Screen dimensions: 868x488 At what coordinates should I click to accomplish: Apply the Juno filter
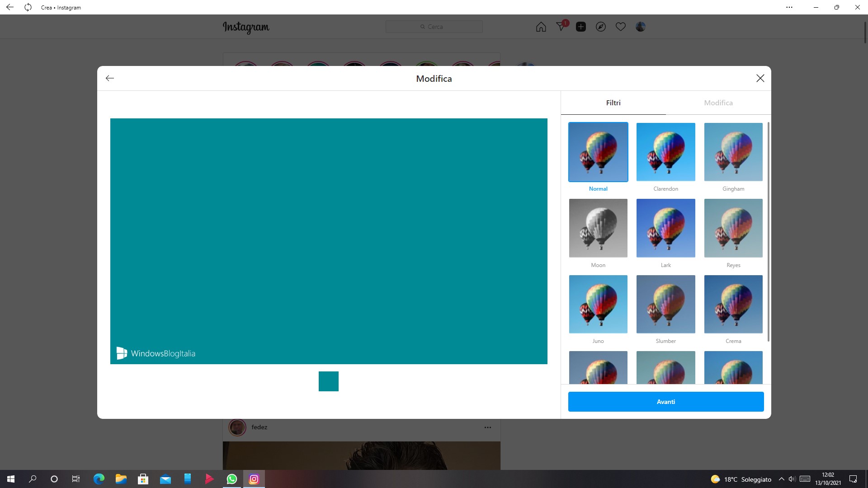[598, 304]
